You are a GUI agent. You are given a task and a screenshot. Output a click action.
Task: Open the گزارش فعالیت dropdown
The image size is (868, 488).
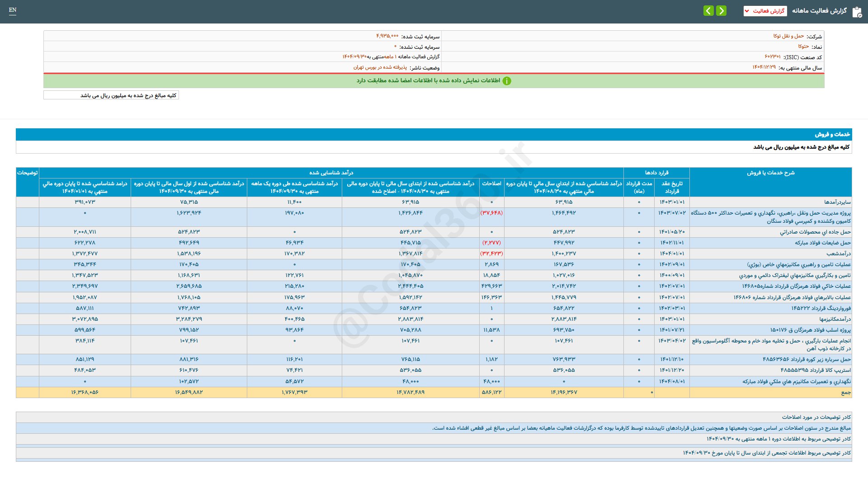[x=765, y=11]
